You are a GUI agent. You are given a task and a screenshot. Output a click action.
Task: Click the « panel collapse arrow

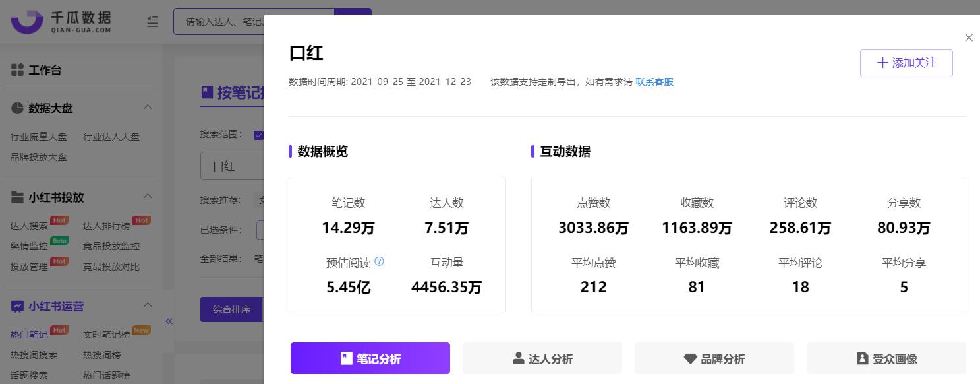tap(169, 321)
